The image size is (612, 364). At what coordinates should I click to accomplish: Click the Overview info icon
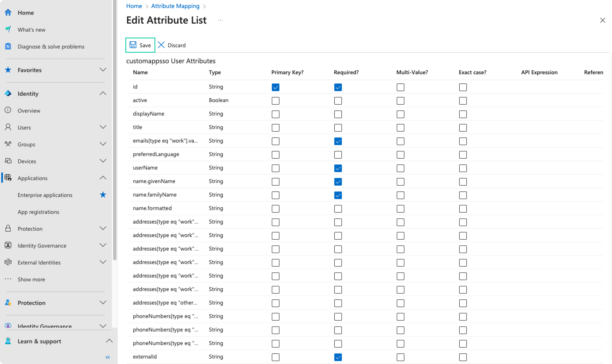[x=8, y=110]
